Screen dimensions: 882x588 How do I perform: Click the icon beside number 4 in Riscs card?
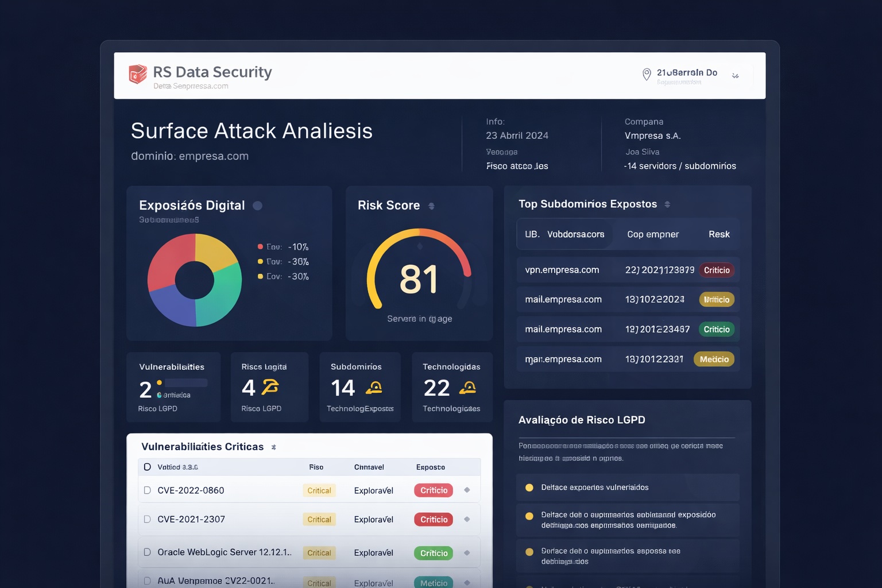[270, 388]
